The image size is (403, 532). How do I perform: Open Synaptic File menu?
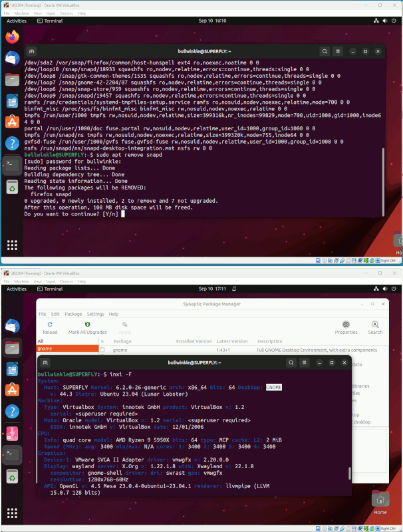pyautogui.click(x=43, y=314)
